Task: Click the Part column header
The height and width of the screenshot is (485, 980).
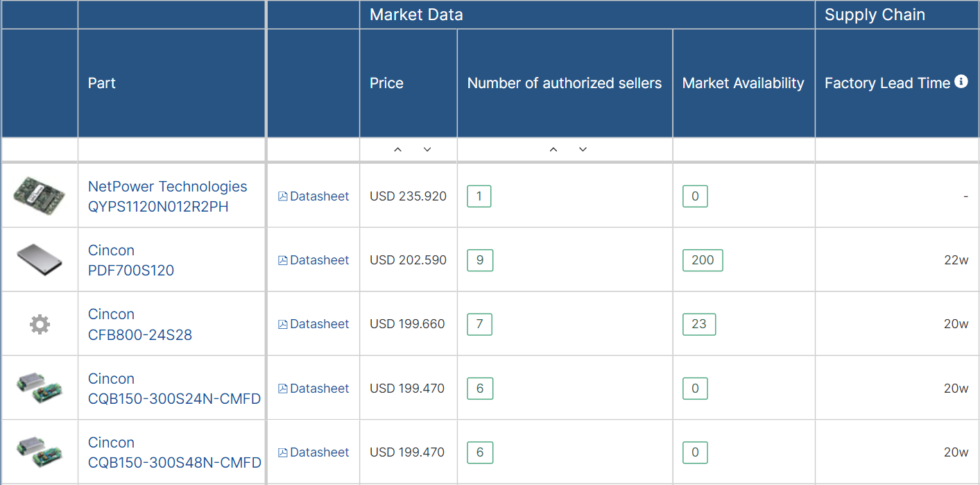Action: click(171, 83)
